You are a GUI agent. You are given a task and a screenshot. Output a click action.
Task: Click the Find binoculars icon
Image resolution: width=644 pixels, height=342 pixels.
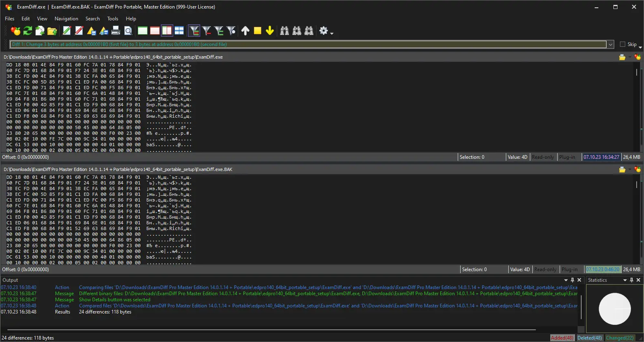[x=285, y=31]
